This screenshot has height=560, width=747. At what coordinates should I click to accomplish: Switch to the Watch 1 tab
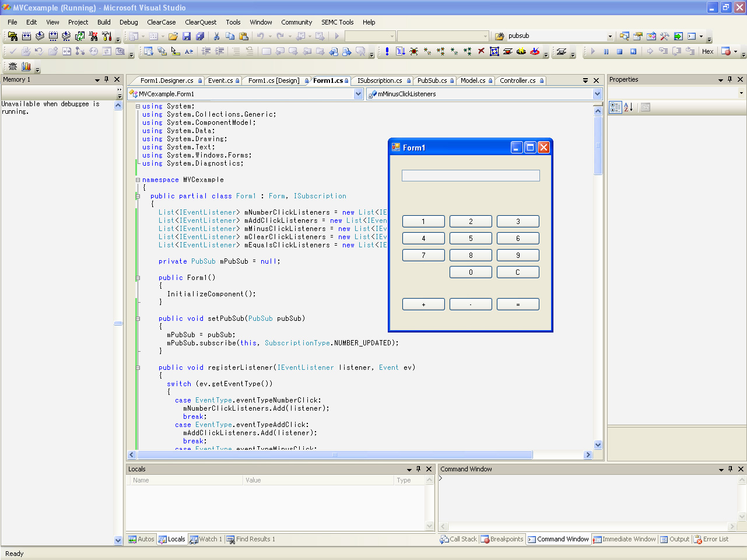(x=206, y=540)
